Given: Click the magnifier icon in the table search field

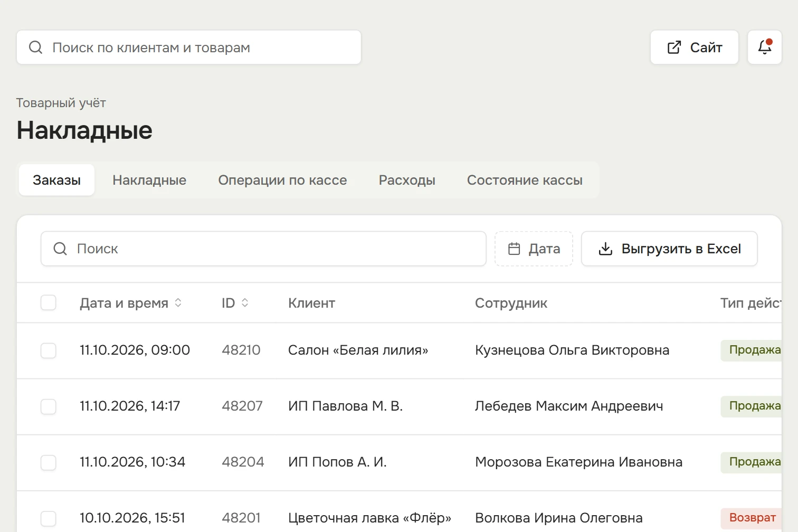Looking at the screenshot, I should [60, 249].
